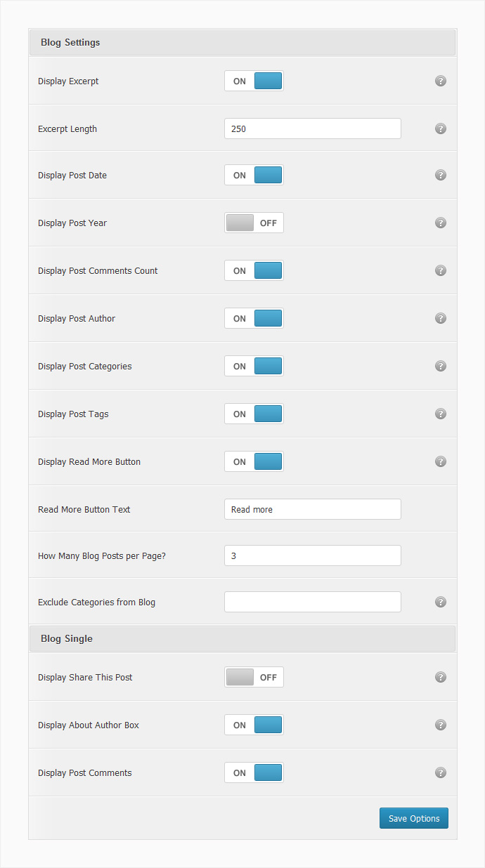This screenshot has height=868, width=485.
Task: Turn off the Display Excerpt toggle
Action: tap(254, 81)
